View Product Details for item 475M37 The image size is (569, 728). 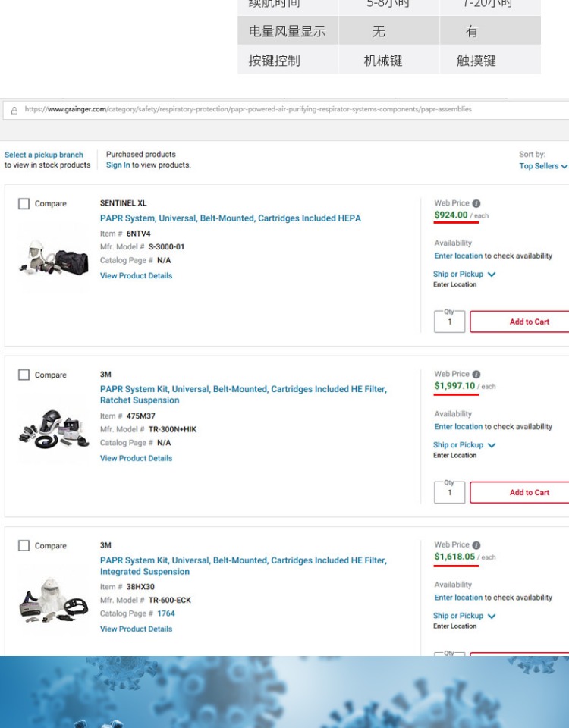136,458
